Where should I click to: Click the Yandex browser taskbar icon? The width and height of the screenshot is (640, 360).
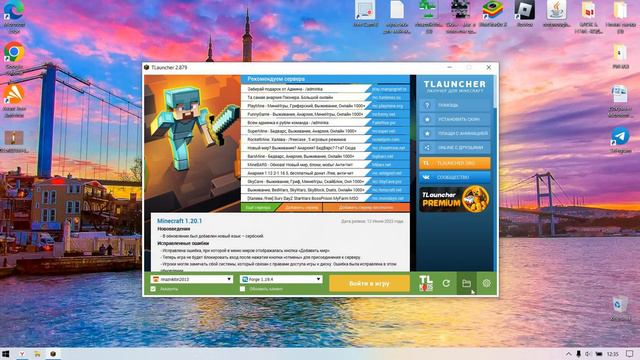pos(22,354)
